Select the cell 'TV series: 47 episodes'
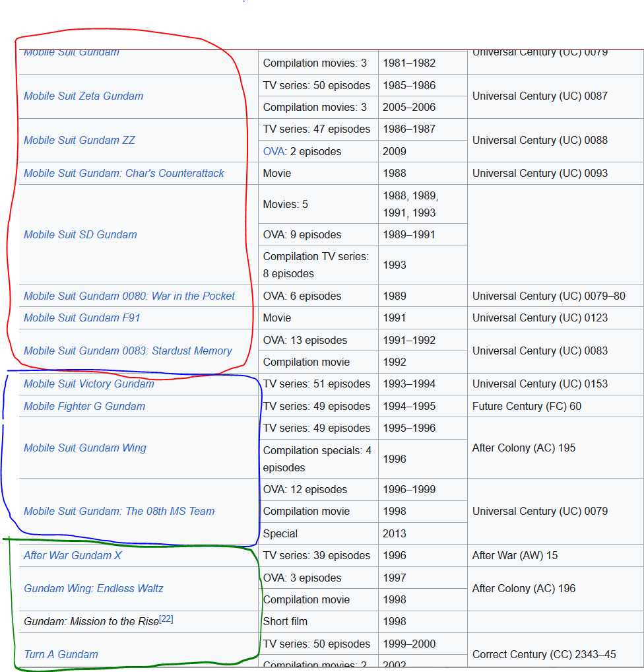Viewport: 644px width, 672px height. point(318,129)
